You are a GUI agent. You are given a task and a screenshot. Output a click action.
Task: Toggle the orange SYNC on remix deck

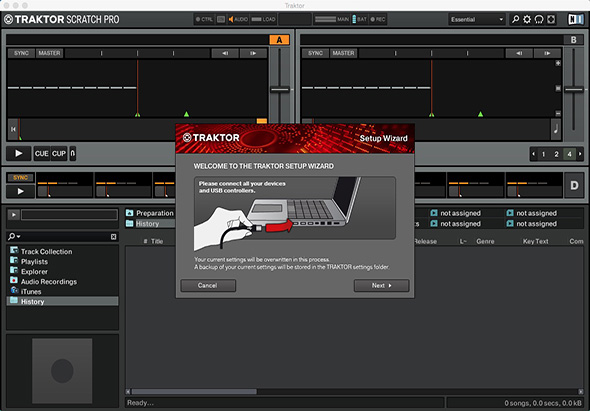pyautogui.click(x=21, y=178)
